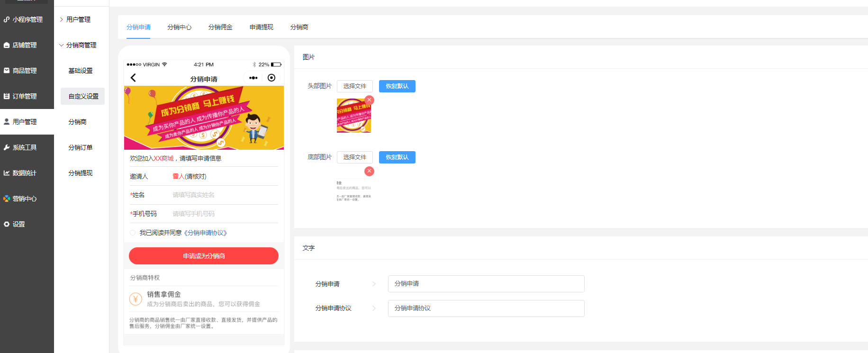Open 分销商 in the left submenu
The image size is (868, 353).
(x=78, y=122)
